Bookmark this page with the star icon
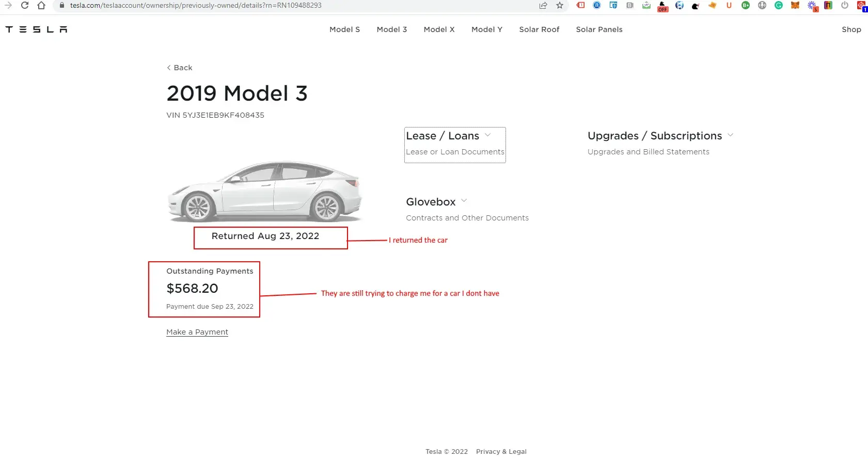Viewport: 868px width, 475px height. 560,5
